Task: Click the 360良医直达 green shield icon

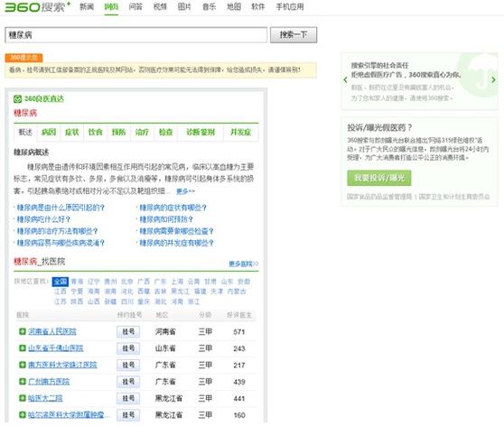Action: [18, 99]
